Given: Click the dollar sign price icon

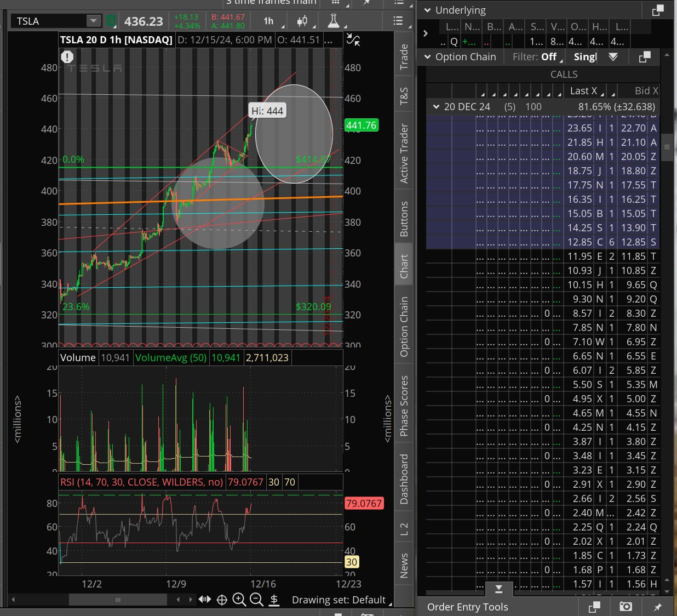Looking at the screenshot, I should pyautogui.click(x=274, y=600).
